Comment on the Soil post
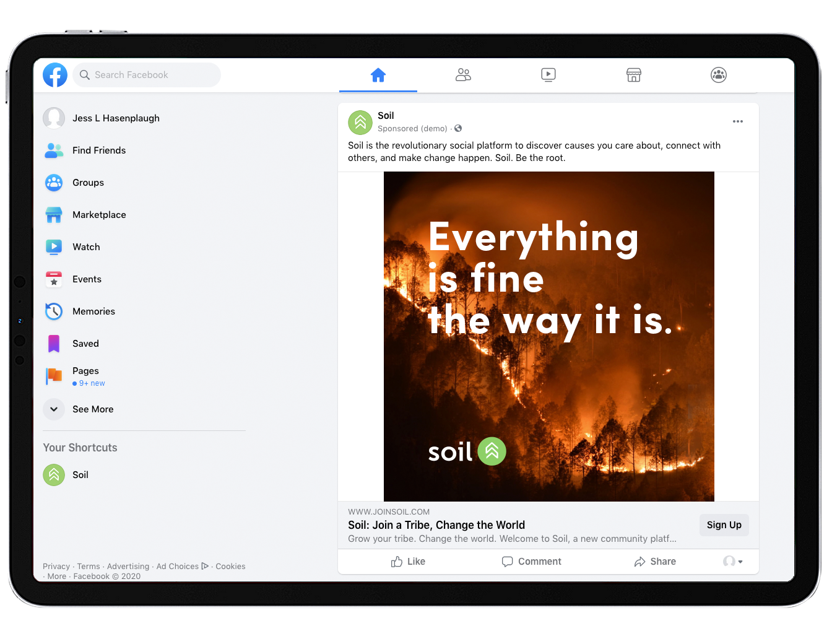The width and height of the screenshot is (832, 644). pyautogui.click(x=532, y=562)
